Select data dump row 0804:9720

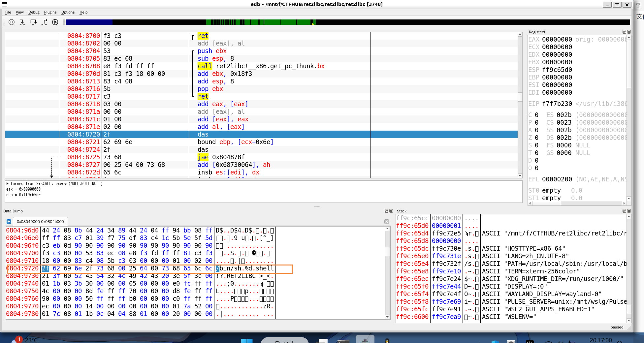coord(140,268)
